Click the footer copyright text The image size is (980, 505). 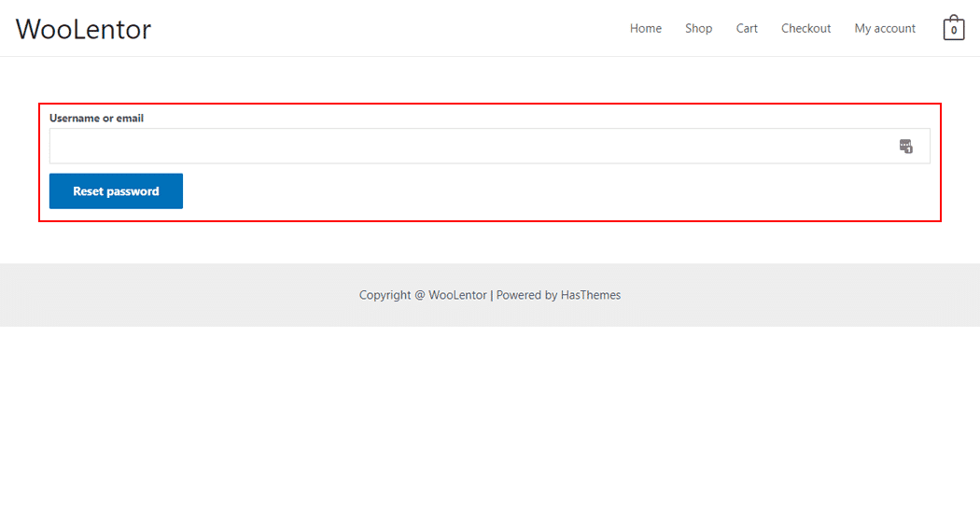(490, 295)
